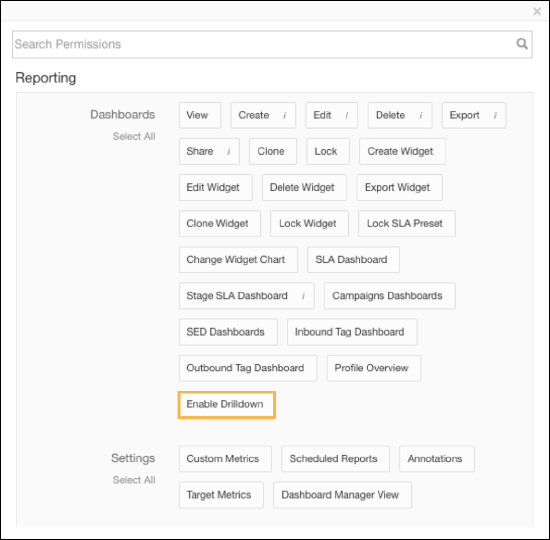
Task: Click the search magnifier icon
Action: click(x=522, y=44)
